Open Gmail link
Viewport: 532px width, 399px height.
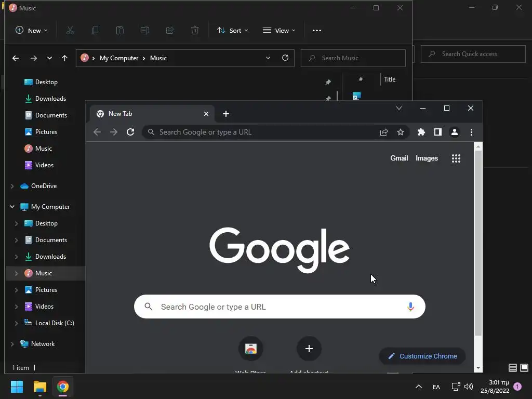point(399,158)
